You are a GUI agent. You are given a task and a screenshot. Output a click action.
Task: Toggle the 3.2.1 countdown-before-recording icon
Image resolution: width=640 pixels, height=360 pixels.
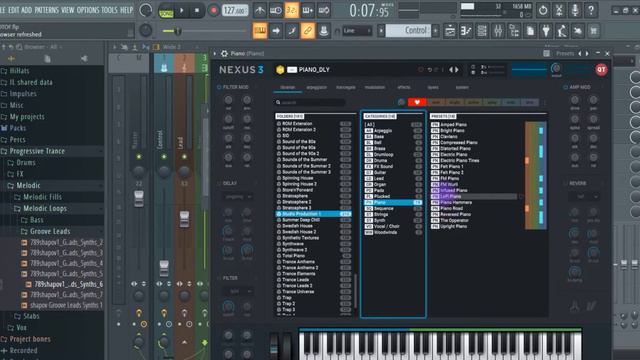click(291, 10)
